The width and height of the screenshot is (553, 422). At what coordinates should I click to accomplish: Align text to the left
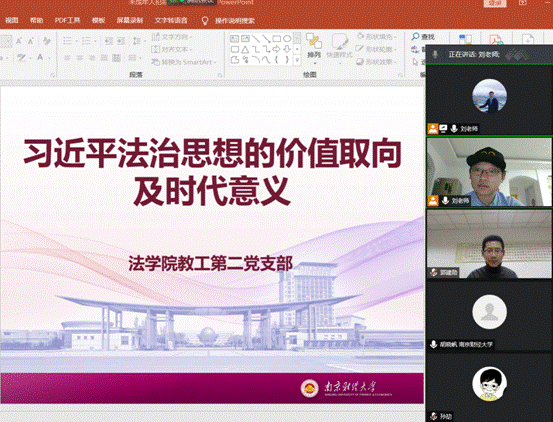click(x=67, y=57)
